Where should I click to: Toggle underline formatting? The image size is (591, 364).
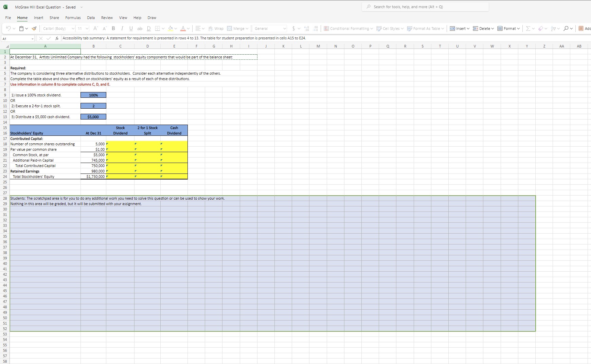[131, 29]
